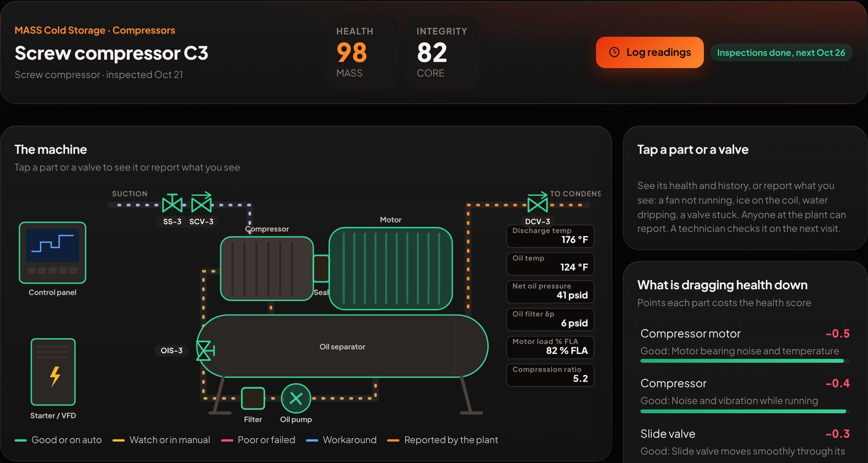Select the SCV-3 check valve icon
Screen dimensions: 868x463
click(x=201, y=203)
